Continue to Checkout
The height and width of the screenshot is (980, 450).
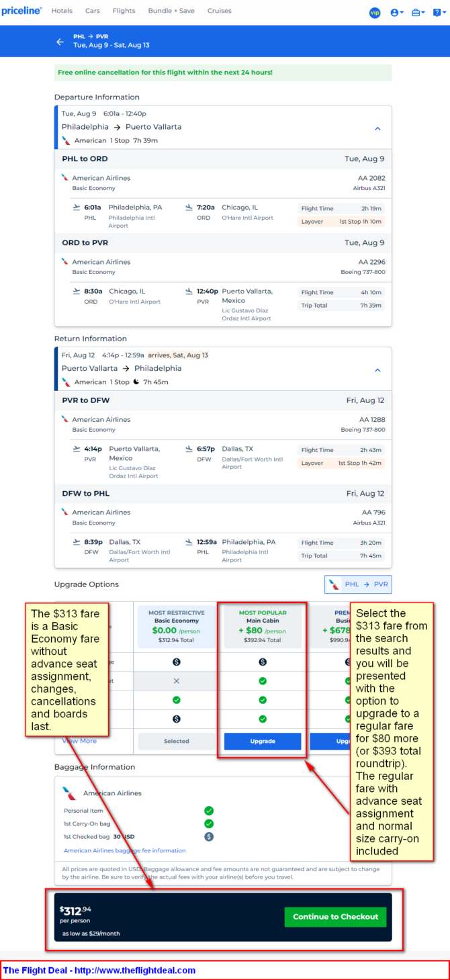point(335,917)
